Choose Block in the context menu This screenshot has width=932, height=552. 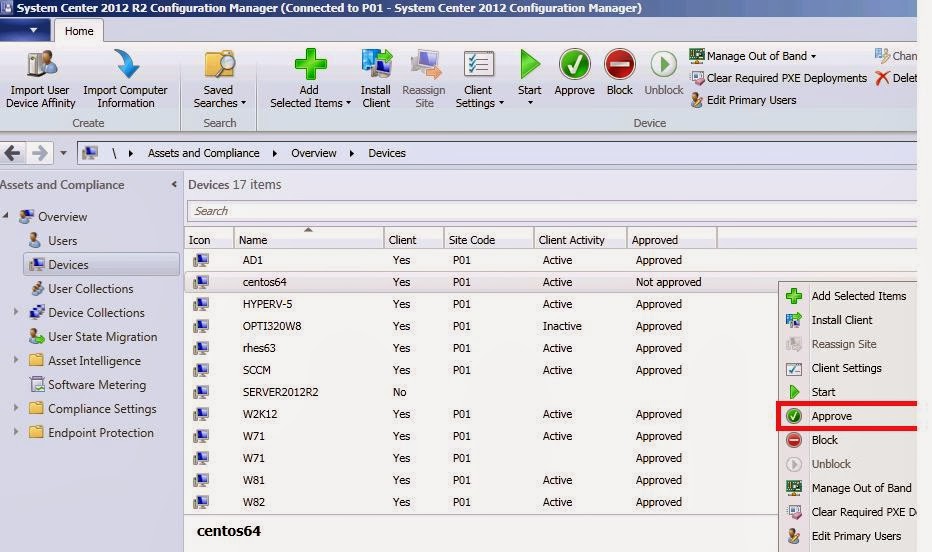(x=849, y=440)
